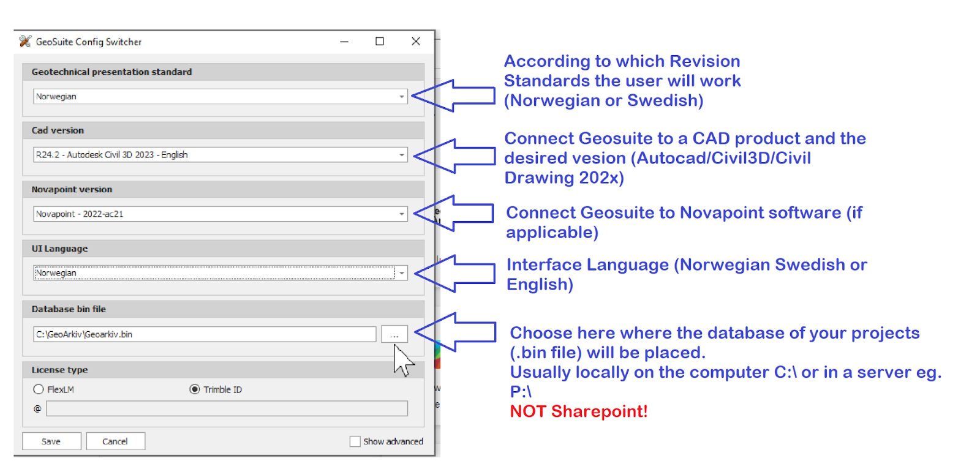The width and height of the screenshot is (980, 472).
Task: Click the browse button for bin file
Action: point(394,334)
